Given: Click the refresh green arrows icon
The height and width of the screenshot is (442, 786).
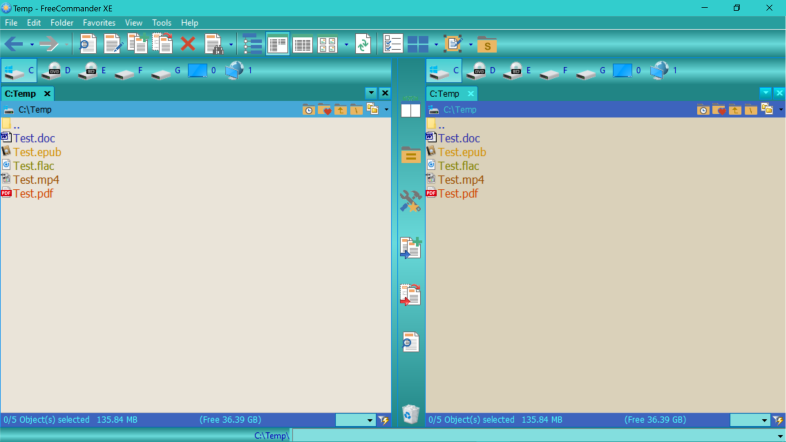Looking at the screenshot, I should 363,44.
